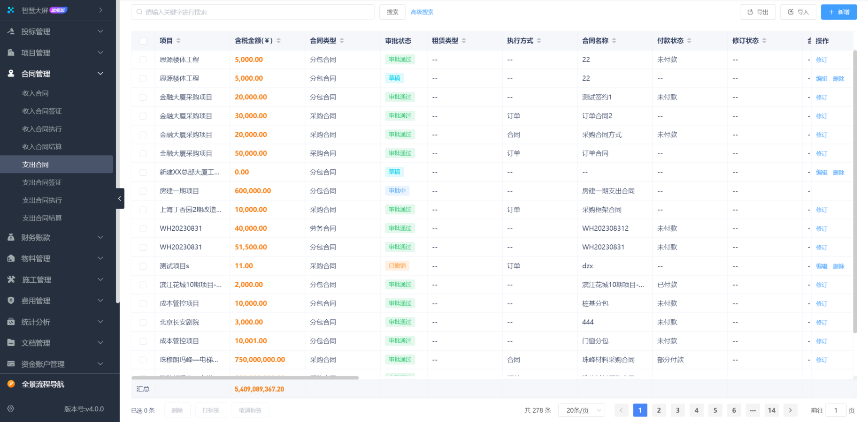Screen dimensions: 868x422
Task: Open the 全景流程导航 navigation icon
Action: point(11,384)
